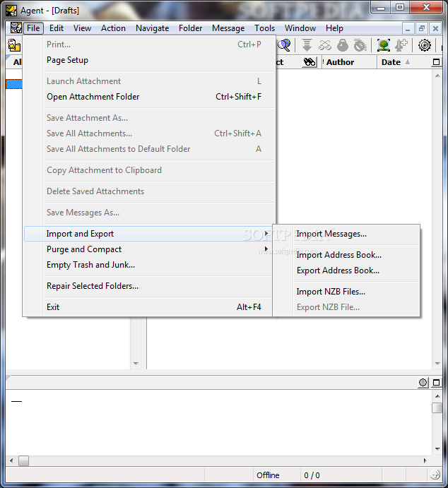Open the Help menu
The image size is (448, 488).
tap(334, 28)
